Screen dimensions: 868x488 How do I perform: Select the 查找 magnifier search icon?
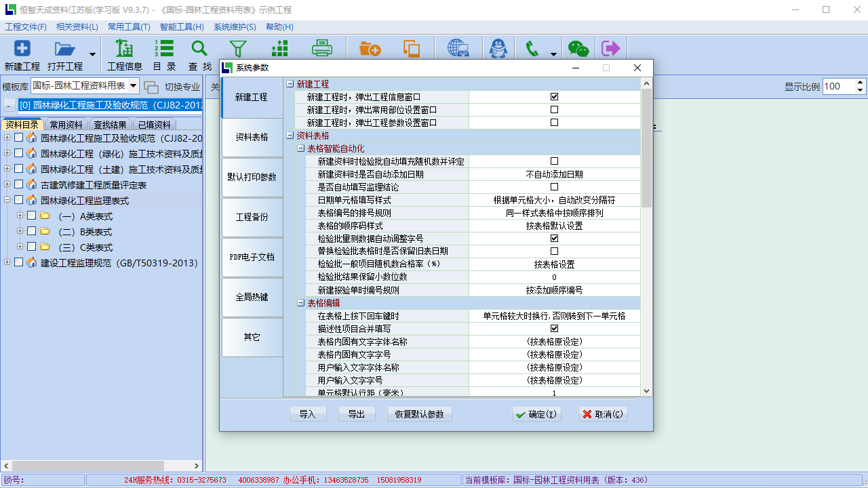tap(199, 49)
